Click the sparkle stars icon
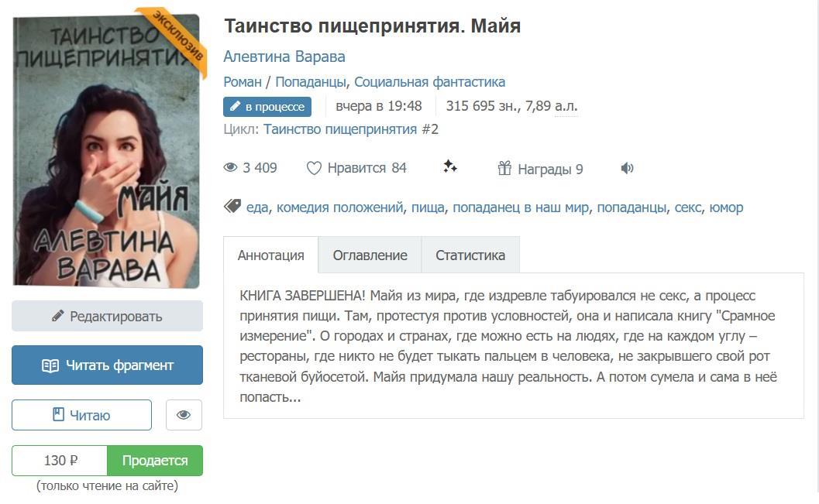The image size is (819, 504). (449, 167)
